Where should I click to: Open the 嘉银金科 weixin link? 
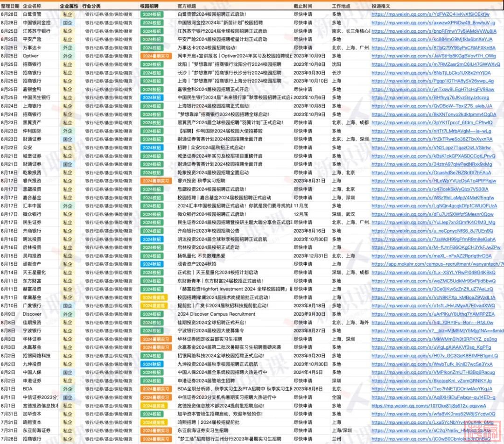433,89
